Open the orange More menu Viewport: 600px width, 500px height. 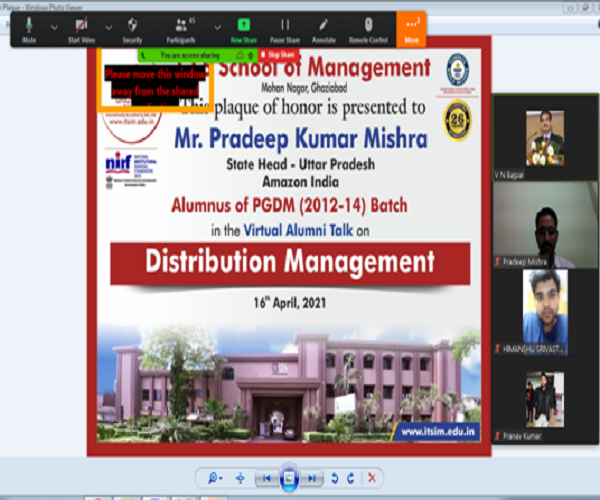411,29
